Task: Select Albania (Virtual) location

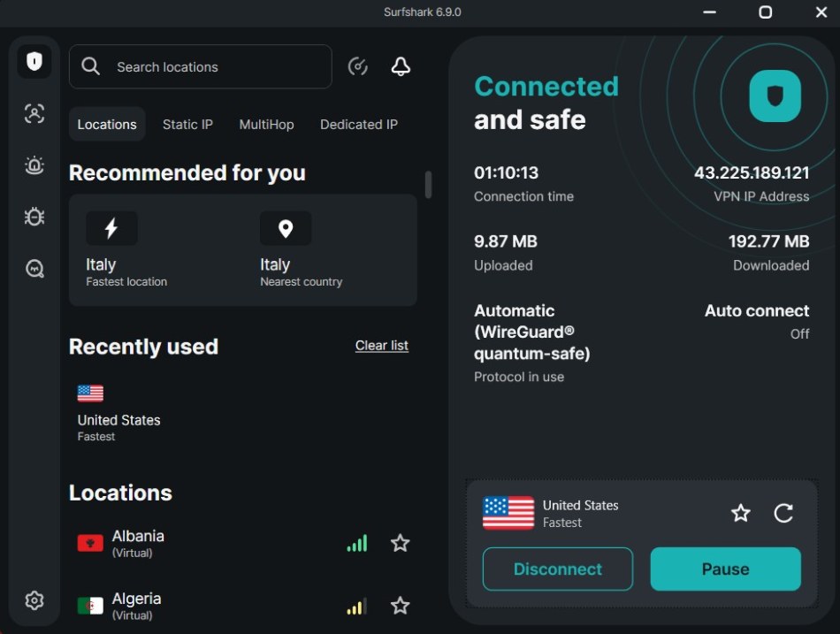Action: point(244,544)
